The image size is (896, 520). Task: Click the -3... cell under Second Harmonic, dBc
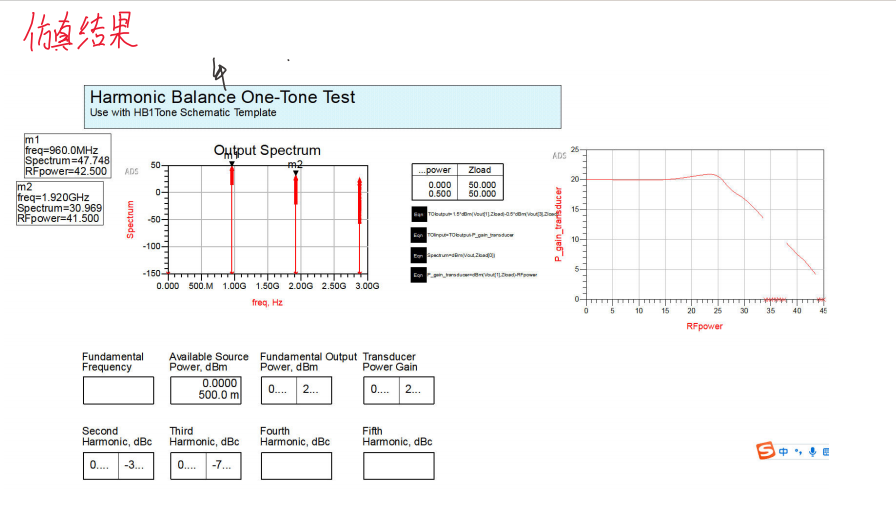click(136, 466)
